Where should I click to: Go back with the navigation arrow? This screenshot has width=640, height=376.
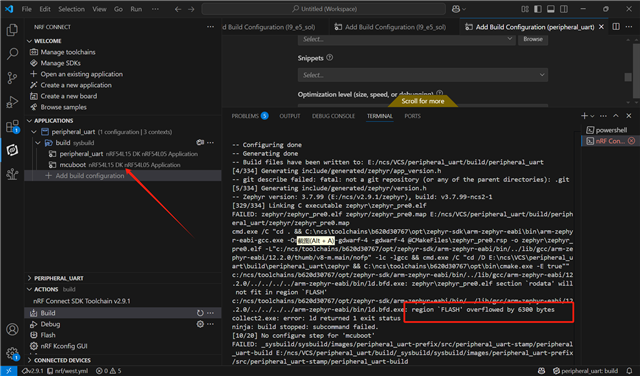(178, 9)
